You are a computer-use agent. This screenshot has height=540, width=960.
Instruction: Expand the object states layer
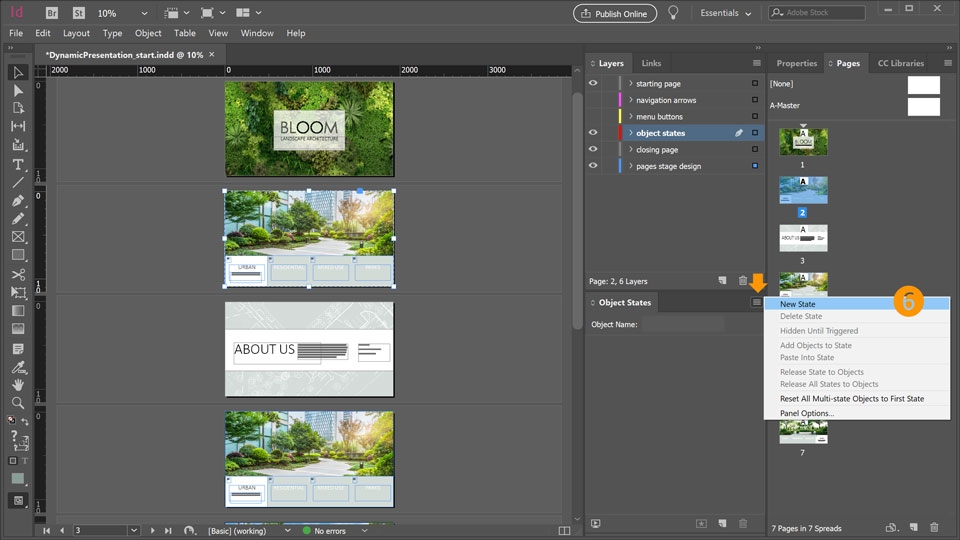(x=630, y=133)
